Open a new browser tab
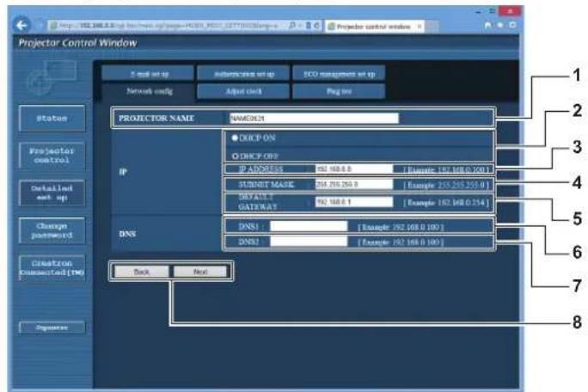Screen dimensions: 588x392 (x=432, y=27)
